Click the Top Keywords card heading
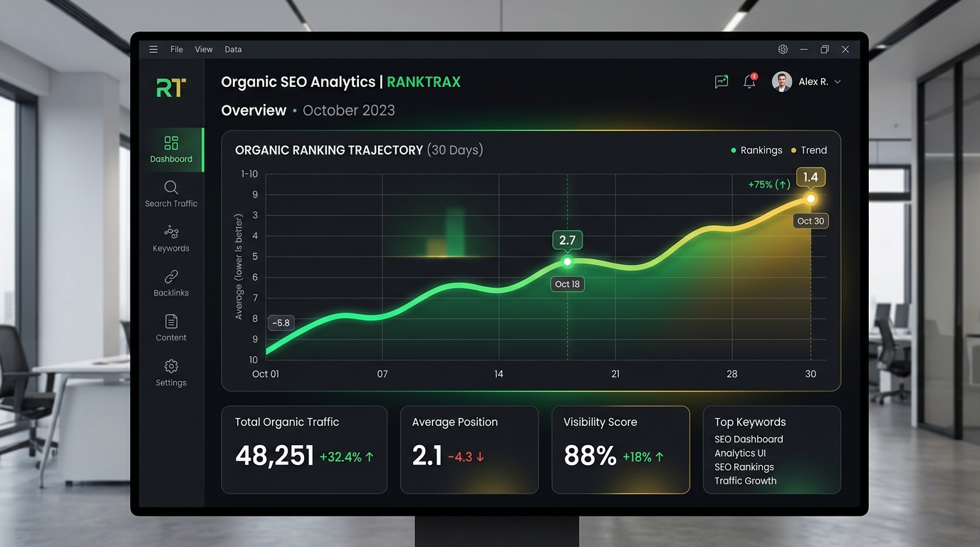Viewport: 980px width, 547px height. tap(750, 422)
